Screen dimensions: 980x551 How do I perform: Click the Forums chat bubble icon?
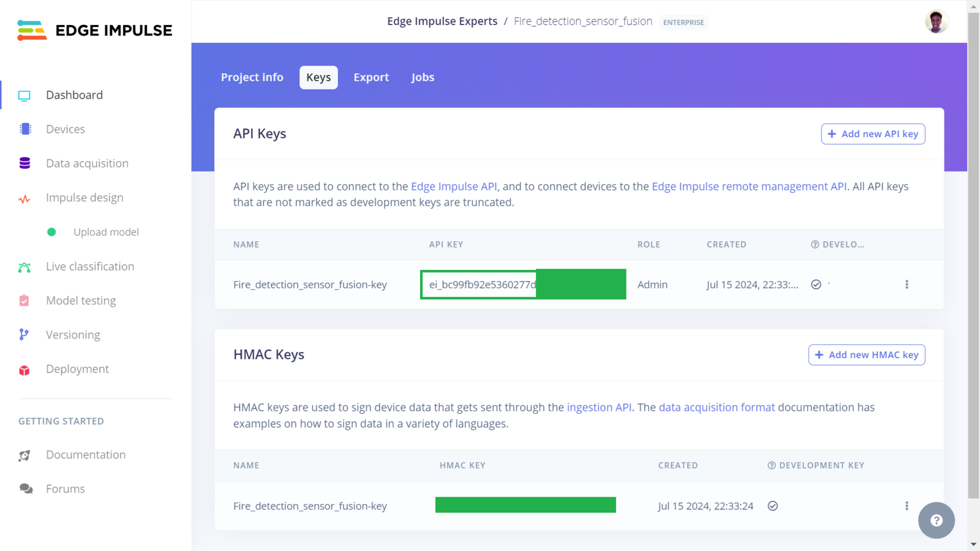tap(26, 489)
